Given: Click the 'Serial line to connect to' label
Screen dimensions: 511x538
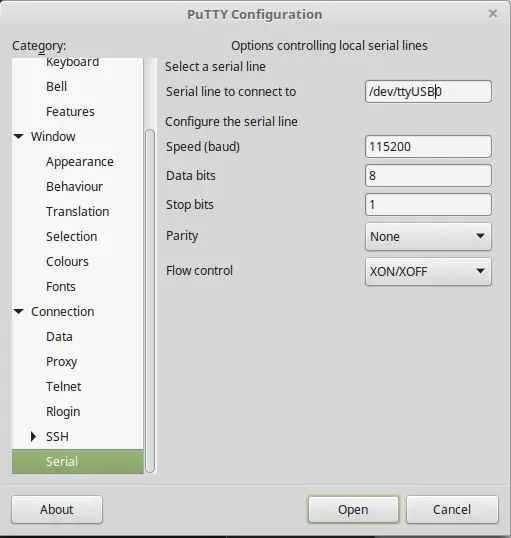Looking at the screenshot, I should point(231,92).
